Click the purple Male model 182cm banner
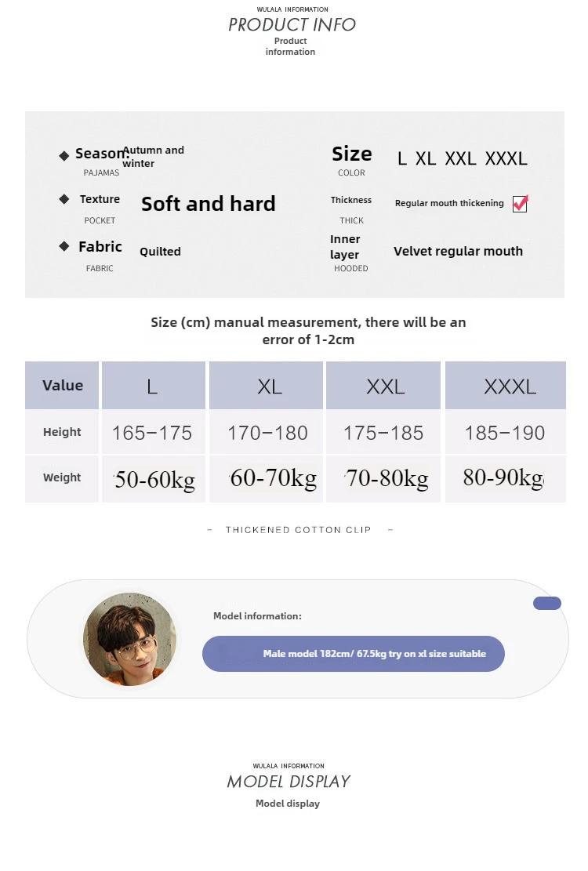This screenshot has width=588, height=871. coord(353,654)
